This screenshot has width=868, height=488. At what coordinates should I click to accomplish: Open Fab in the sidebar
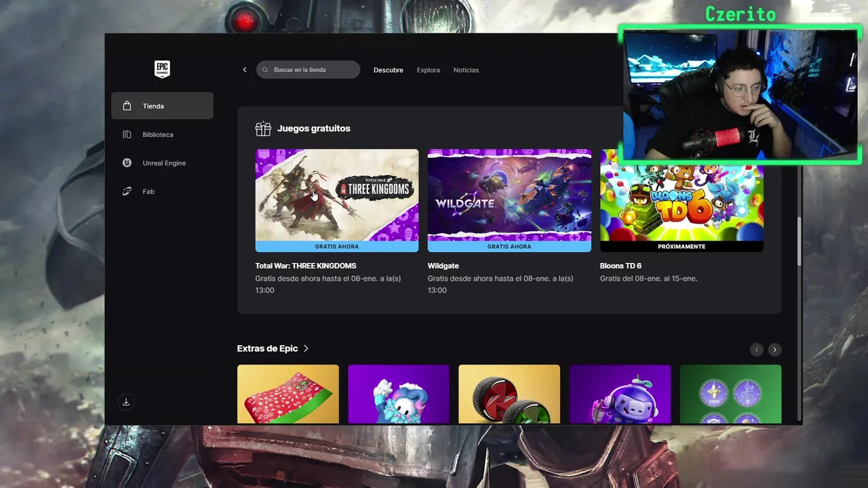tap(162, 191)
